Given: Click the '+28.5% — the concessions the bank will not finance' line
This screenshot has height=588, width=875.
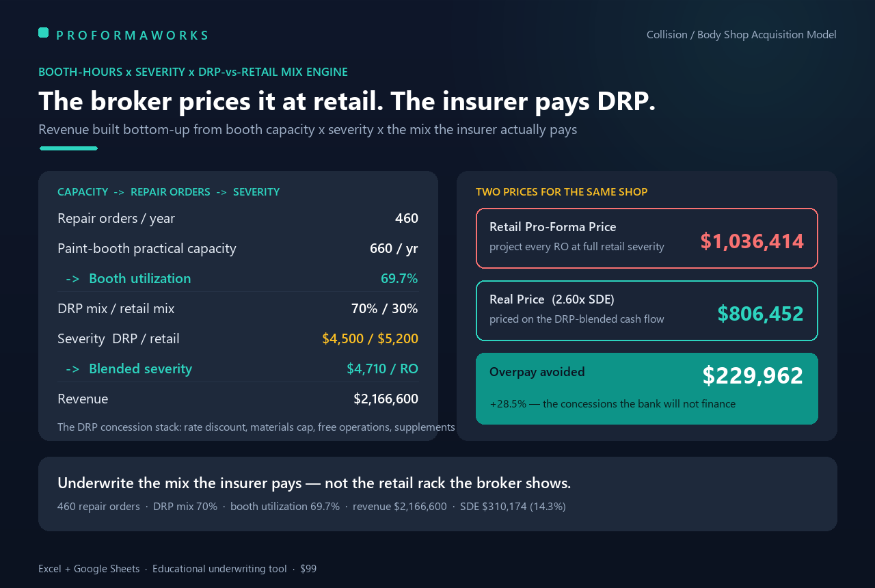Looking at the screenshot, I should (612, 404).
